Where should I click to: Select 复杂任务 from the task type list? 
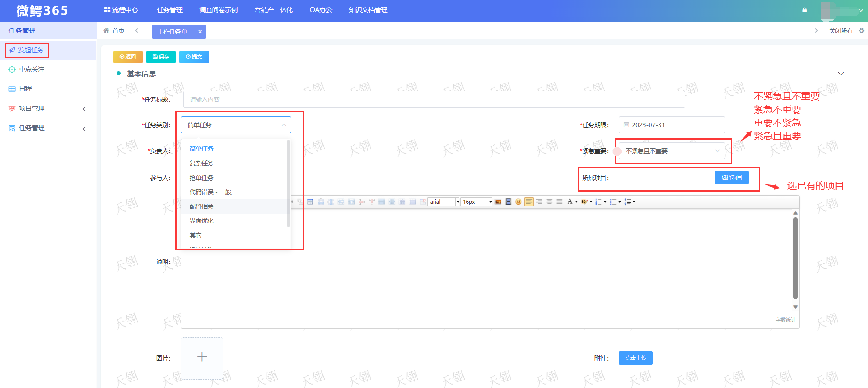pos(201,163)
